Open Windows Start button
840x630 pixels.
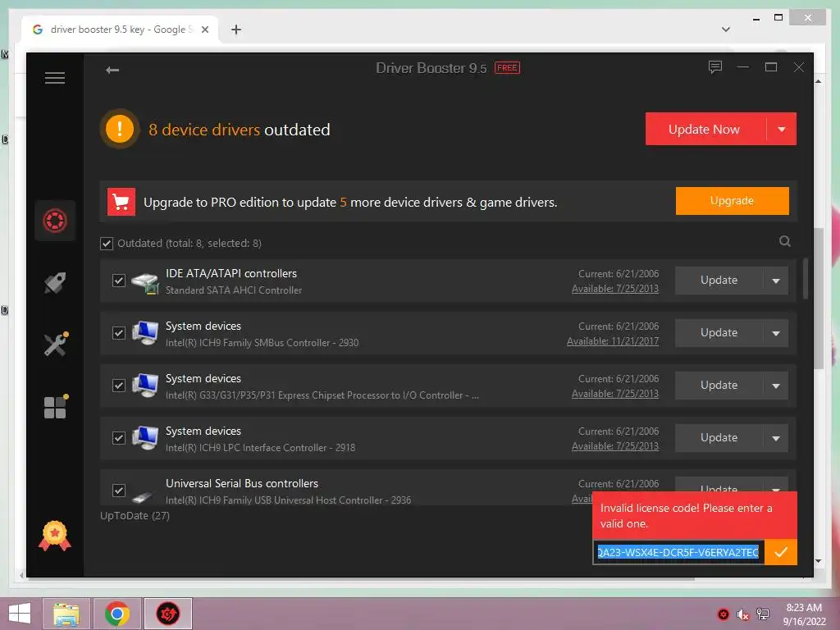[20, 614]
